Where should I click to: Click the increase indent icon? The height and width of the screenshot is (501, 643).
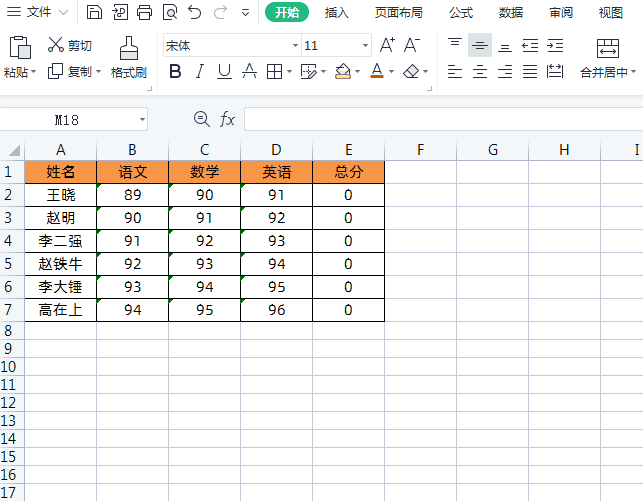[x=555, y=45]
